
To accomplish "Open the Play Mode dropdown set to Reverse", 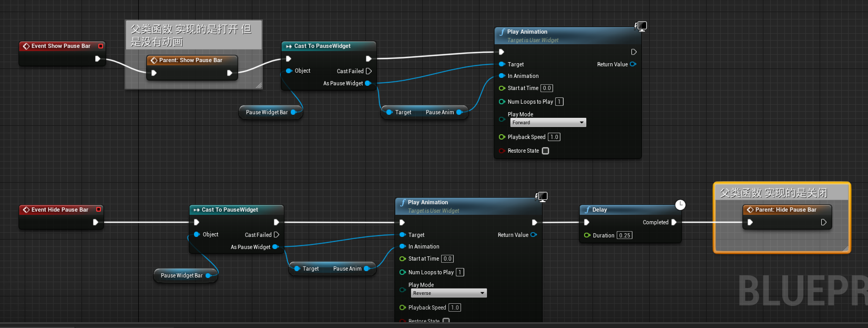I will [448, 293].
